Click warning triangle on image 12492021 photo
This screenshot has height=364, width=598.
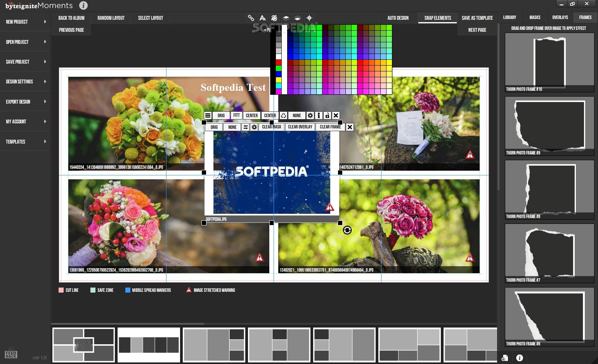[x=470, y=258]
